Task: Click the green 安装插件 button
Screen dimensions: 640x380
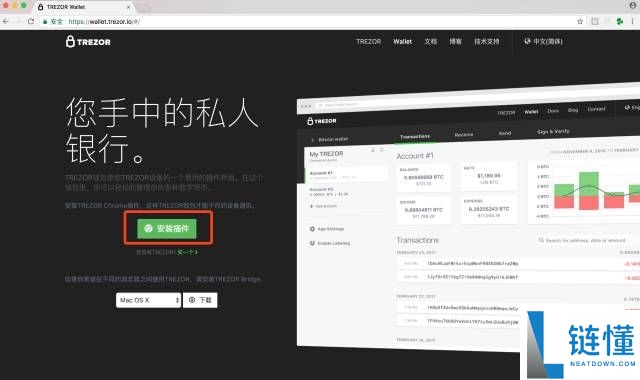Action: click(x=167, y=229)
